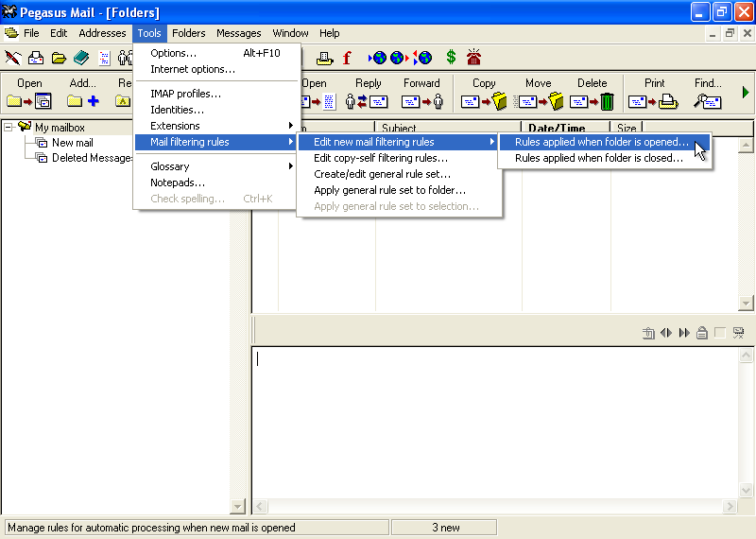Open the Folders menu
Viewport: 756px width, 539px height.
188,33
